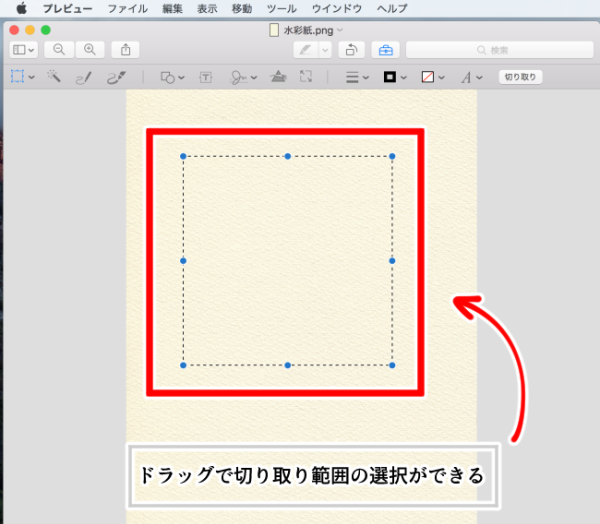Select the Draw pen tool
The image size is (600, 524).
pyautogui.click(x=116, y=77)
